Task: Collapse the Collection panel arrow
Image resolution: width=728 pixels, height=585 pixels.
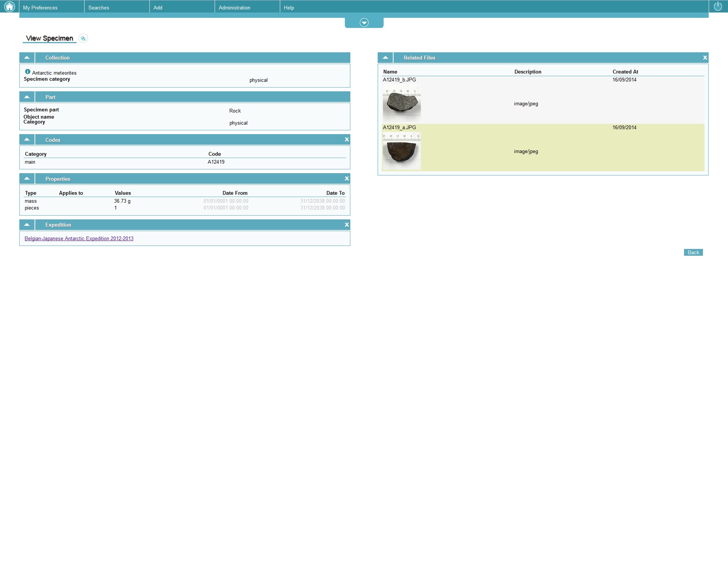Action: click(27, 58)
